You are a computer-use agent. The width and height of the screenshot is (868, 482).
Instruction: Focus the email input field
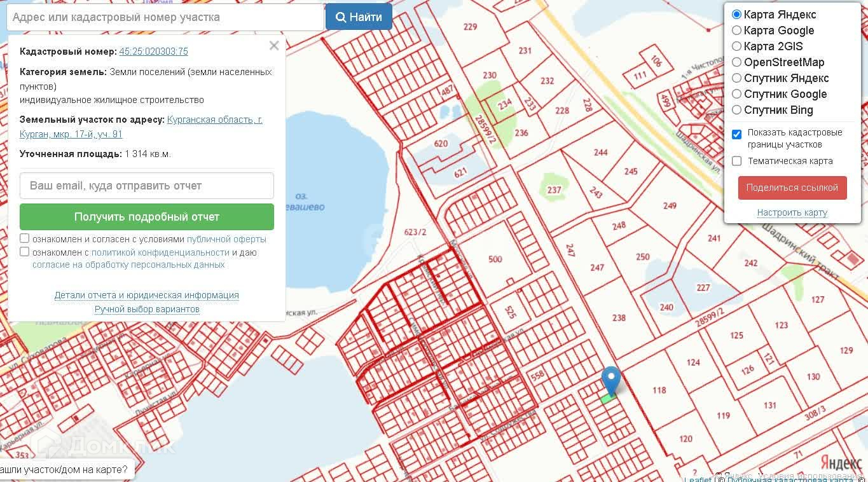(147, 186)
